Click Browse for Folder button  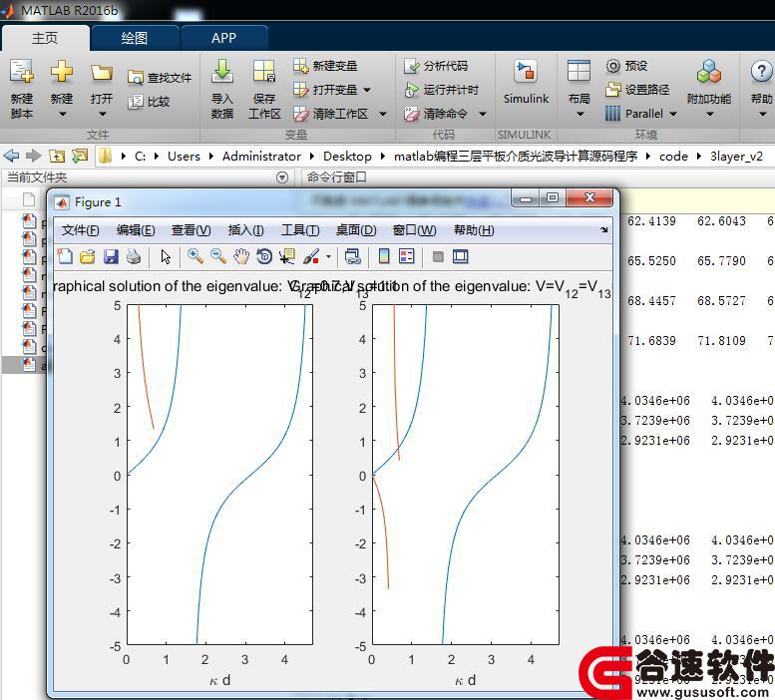click(80, 157)
